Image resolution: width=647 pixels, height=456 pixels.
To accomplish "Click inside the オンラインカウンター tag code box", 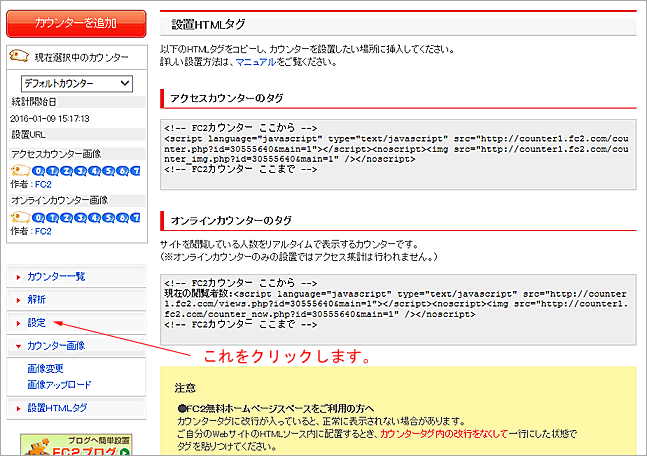I will tap(398, 310).
